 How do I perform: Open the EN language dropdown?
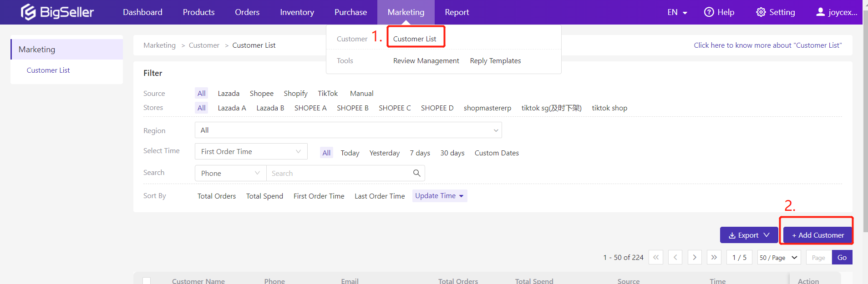[677, 12]
